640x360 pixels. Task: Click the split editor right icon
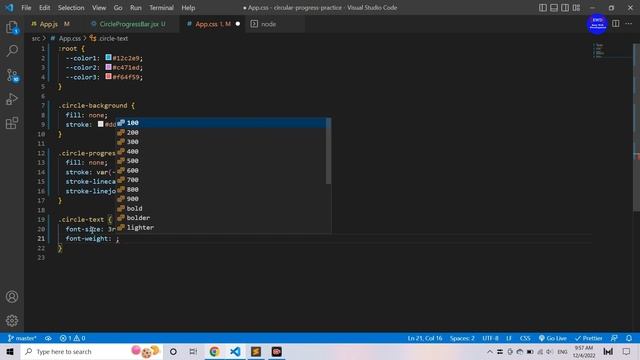tap(616, 24)
